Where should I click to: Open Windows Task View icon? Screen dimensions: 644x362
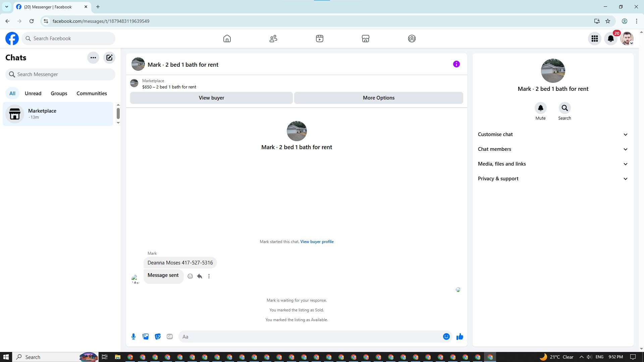(x=105, y=357)
